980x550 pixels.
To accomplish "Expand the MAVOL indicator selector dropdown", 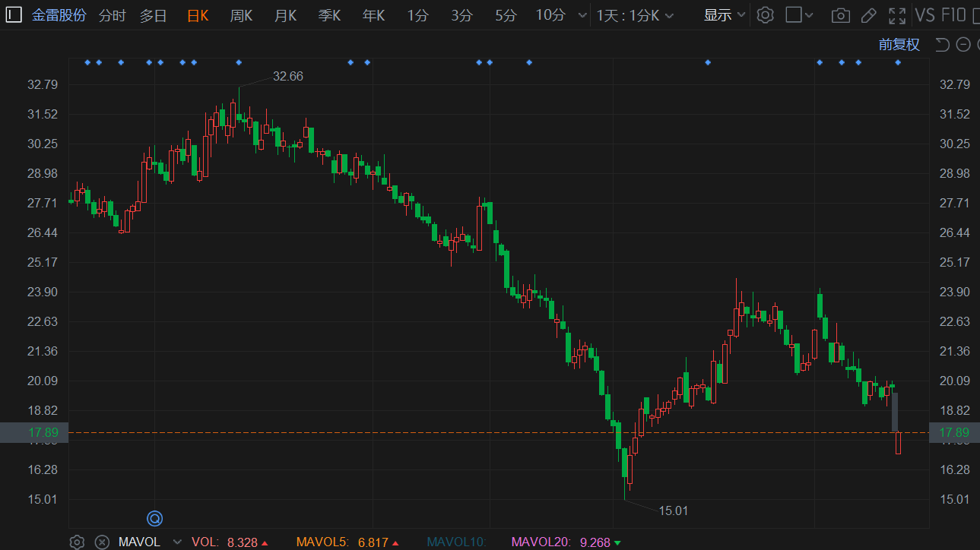I will pyautogui.click(x=176, y=542).
